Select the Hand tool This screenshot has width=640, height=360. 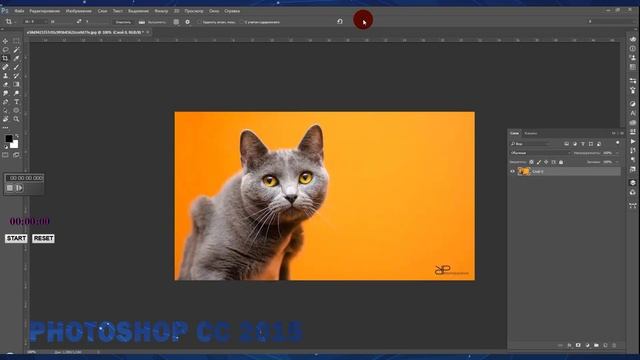pyautogui.click(x=5, y=119)
